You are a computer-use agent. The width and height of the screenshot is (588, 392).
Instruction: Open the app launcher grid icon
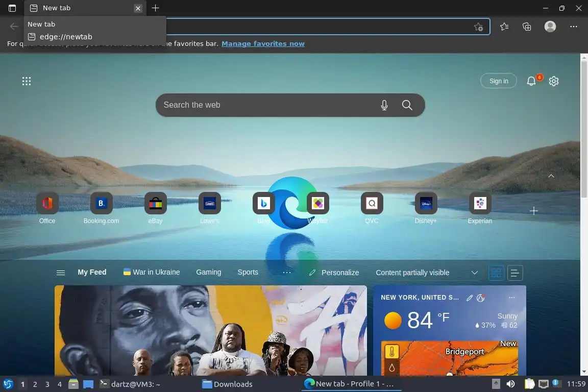(26, 81)
